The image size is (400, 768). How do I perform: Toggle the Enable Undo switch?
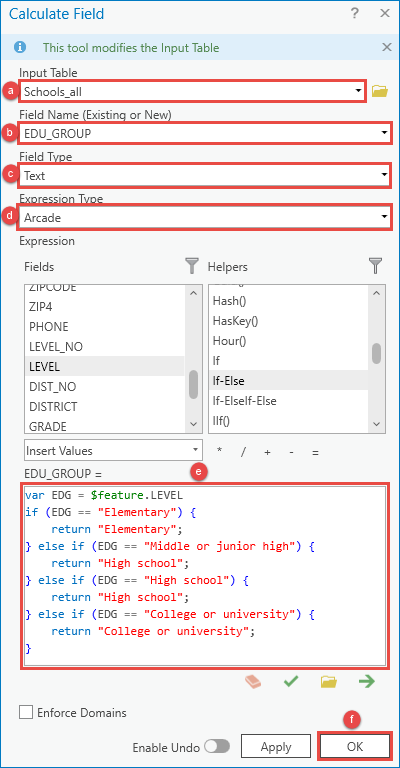[x=217, y=747]
